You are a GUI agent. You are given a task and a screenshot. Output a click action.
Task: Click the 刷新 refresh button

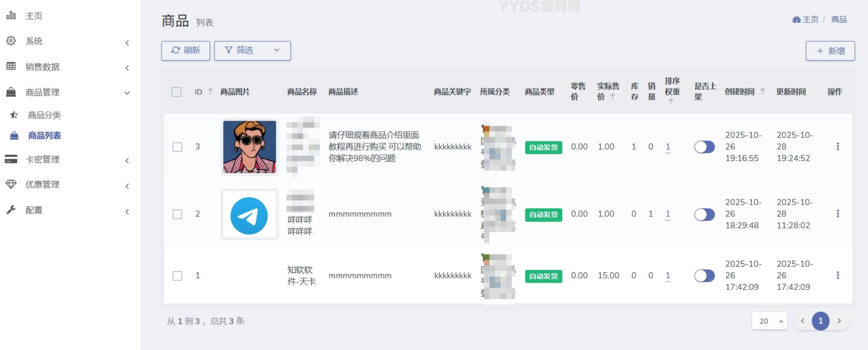coord(185,50)
